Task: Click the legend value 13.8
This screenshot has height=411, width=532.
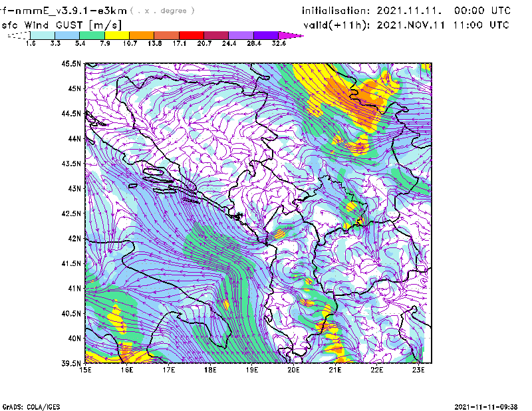Action: (x=155, y=43)
